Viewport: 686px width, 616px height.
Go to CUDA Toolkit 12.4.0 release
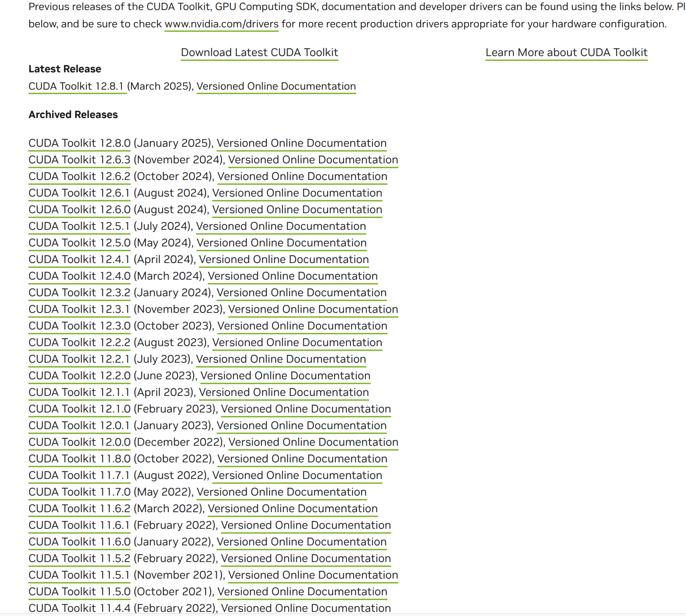point(79,276)
